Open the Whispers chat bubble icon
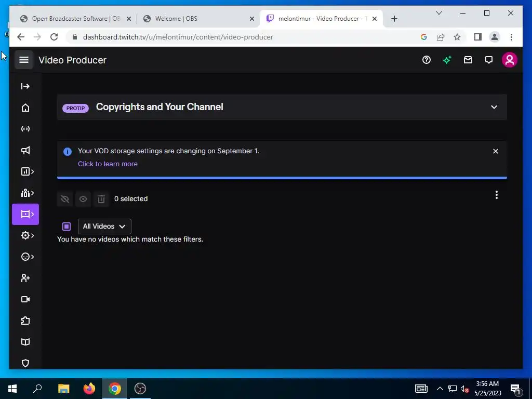This screenshot has height=399, width=532. pyautogui.click(x=488, y=60)
